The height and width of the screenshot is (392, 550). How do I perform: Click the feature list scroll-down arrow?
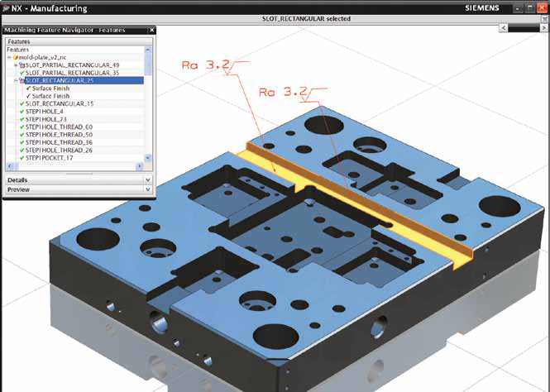(x=148, y=157)
